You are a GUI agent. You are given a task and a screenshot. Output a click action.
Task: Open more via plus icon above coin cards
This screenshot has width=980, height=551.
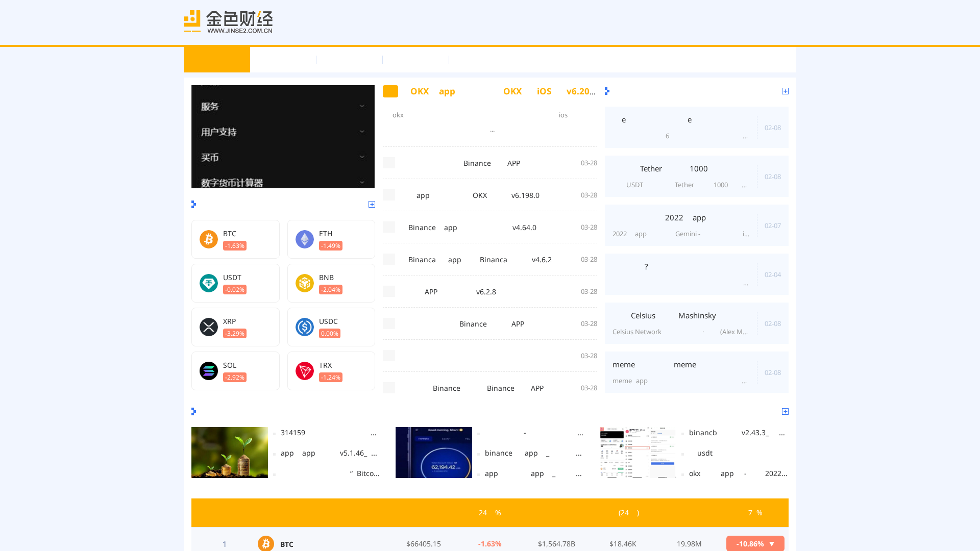pos(372,204)
